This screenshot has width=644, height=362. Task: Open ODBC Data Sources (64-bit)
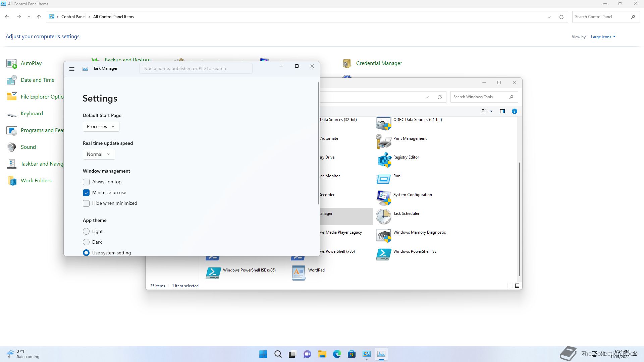(409, 122)
